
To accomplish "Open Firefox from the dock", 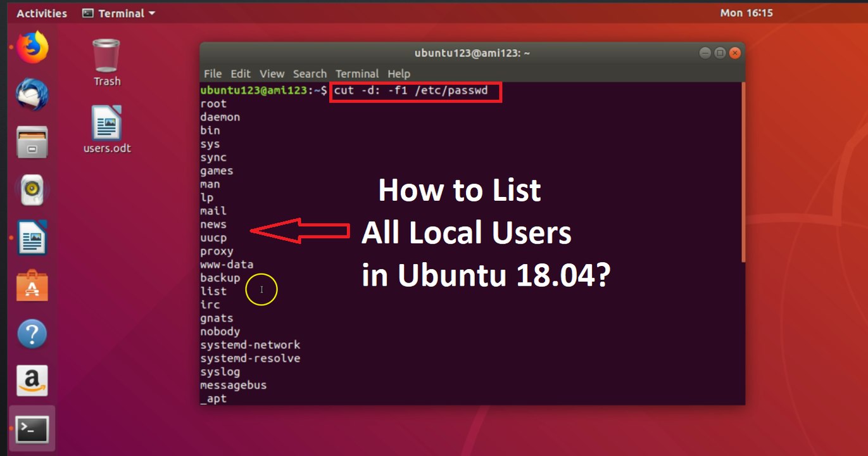I will point(32,48).
